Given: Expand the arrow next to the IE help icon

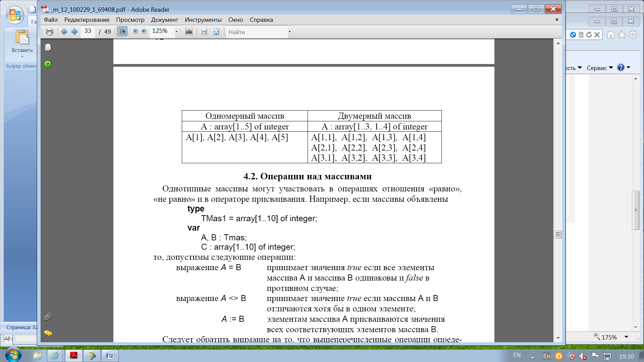Looking at the screenshot, I should [x=629, y=68].
